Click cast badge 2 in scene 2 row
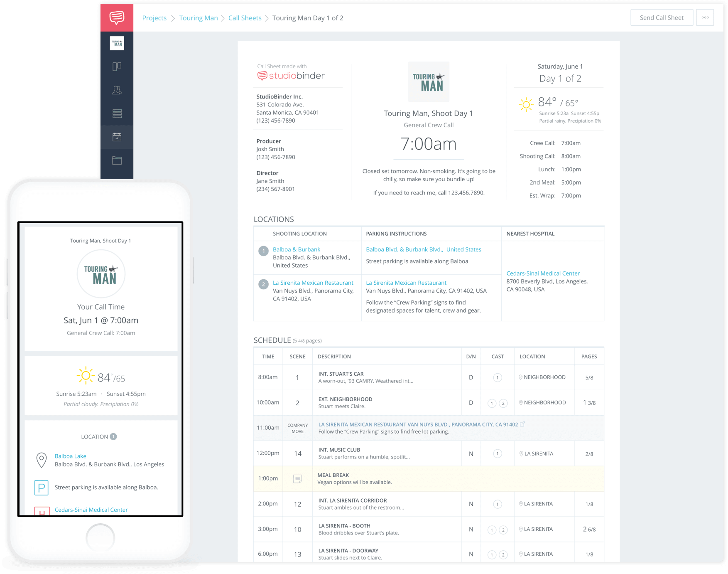Image resolution: width=728 pixels, height=574 pixels. (x=503, y=403)
